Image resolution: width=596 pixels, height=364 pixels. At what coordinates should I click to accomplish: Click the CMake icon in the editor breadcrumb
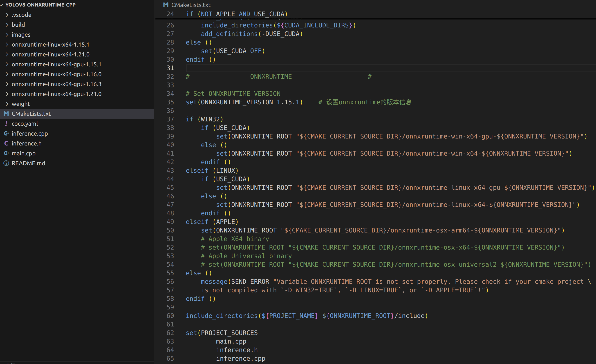(x=166, y=5)
